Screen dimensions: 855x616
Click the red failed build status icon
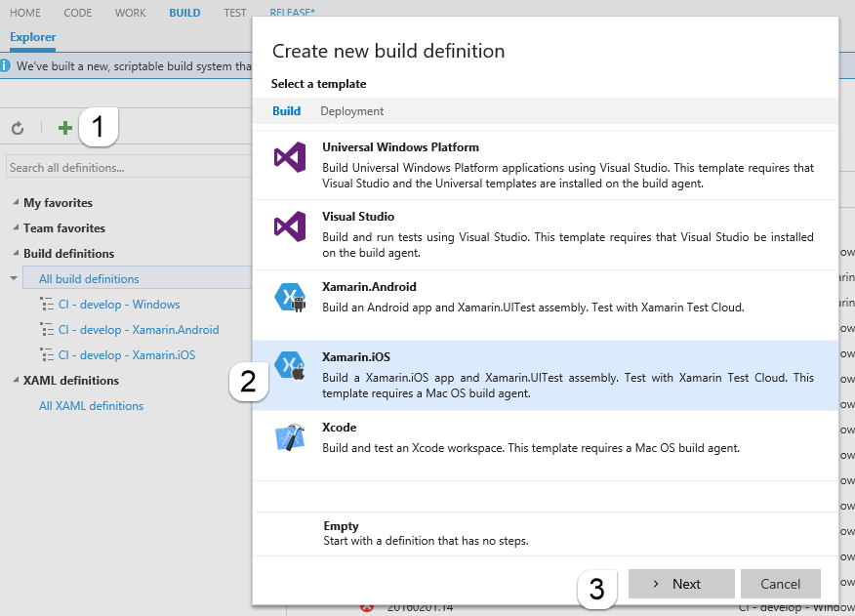pos(367,608)
